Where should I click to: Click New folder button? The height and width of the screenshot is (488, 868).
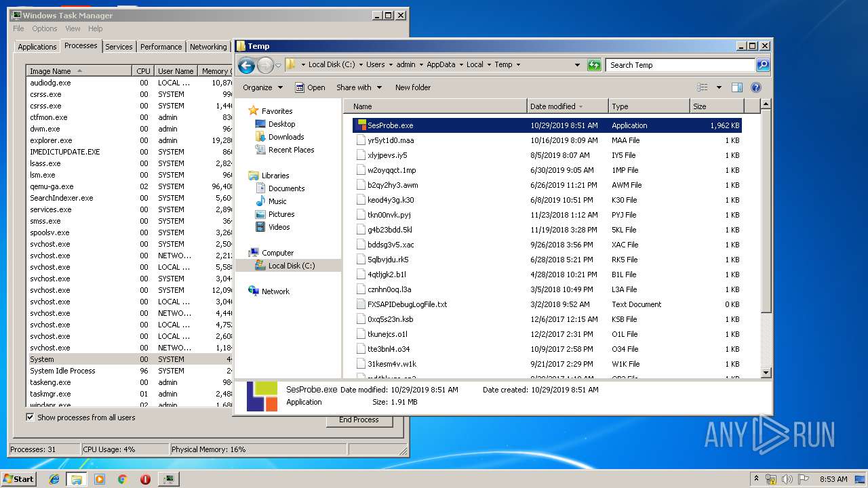(413, 87)
